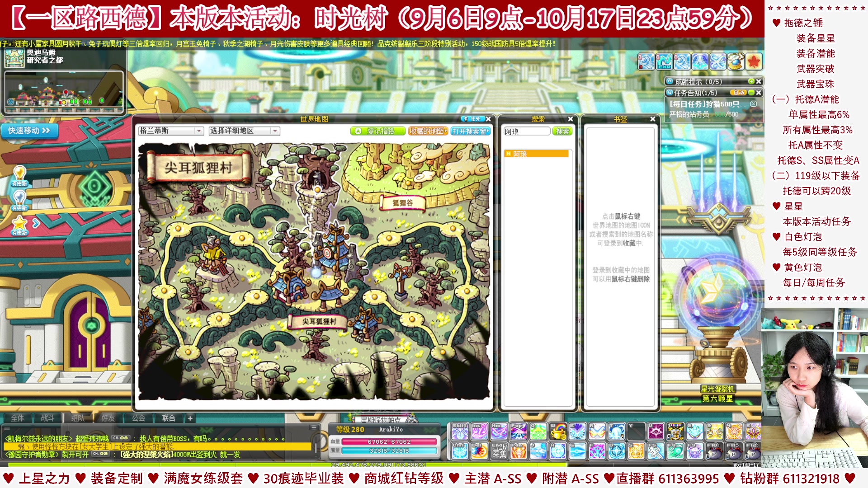Click the minimap thumbnail
The width and height of the screenshot is (868, 488).
[64, 92]
